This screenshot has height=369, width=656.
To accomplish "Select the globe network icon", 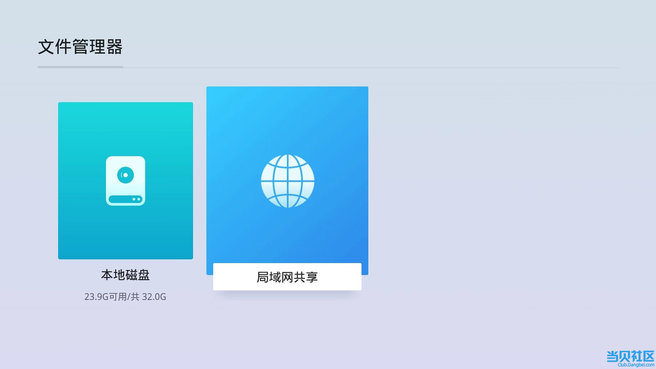I will tap(287, 181).
